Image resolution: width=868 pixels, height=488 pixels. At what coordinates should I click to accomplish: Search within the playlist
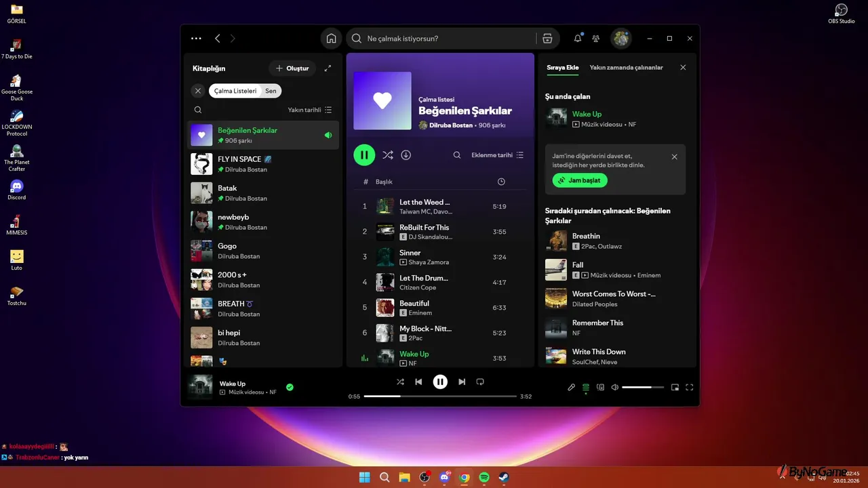(457, 155)
